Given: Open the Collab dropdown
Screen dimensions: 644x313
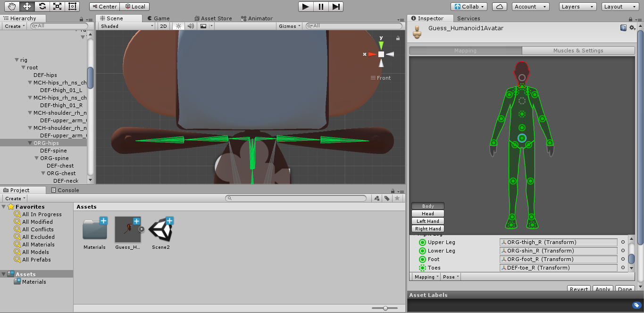Looking at the screenshot, I should (469, 7).
